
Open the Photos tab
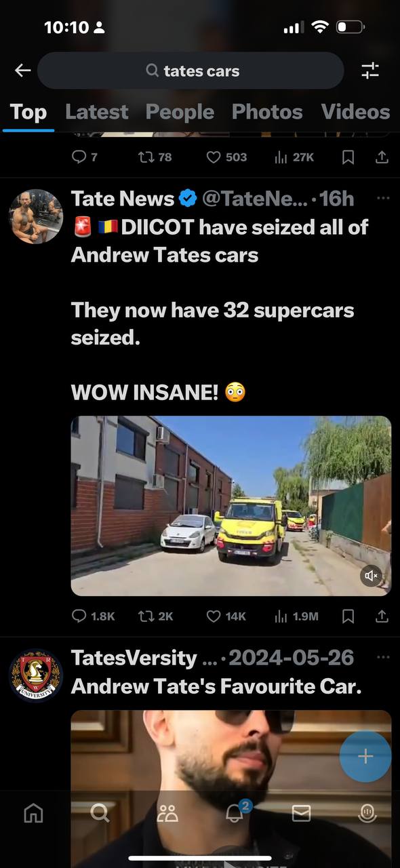pyautogui.click(x=267, y=112)
